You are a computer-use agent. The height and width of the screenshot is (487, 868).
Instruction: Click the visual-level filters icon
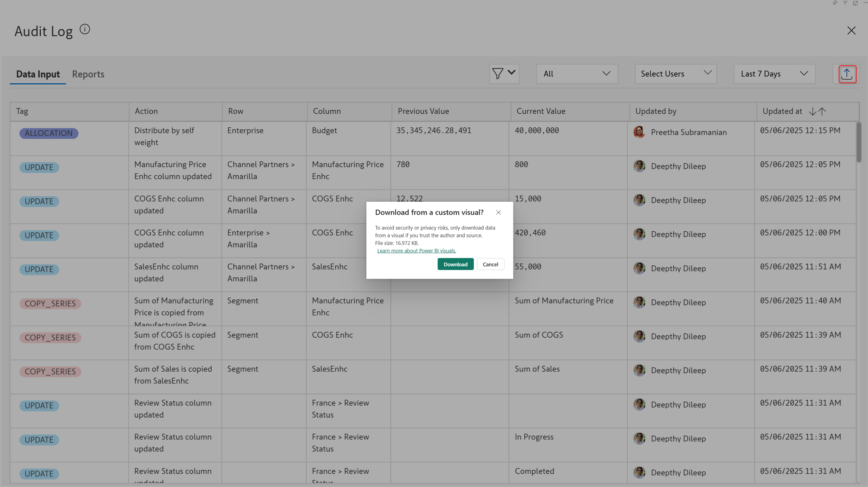pyautogui.click(x=845, y=3)
